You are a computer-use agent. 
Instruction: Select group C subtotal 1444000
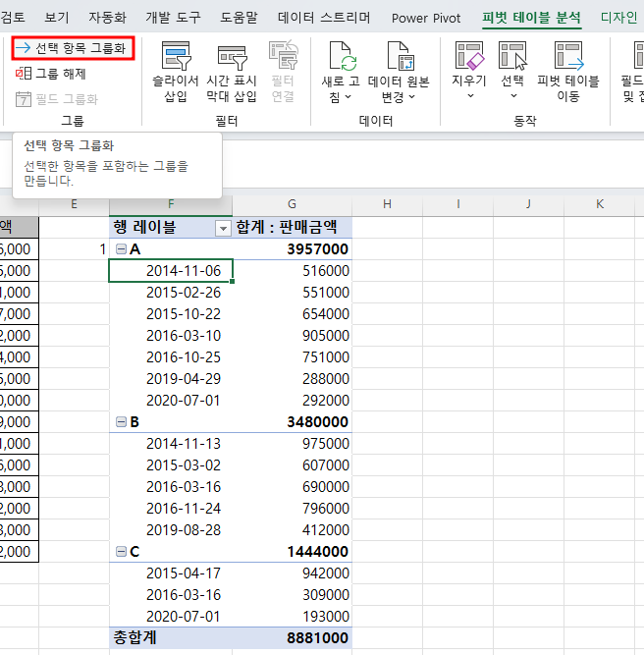(292, 552)
